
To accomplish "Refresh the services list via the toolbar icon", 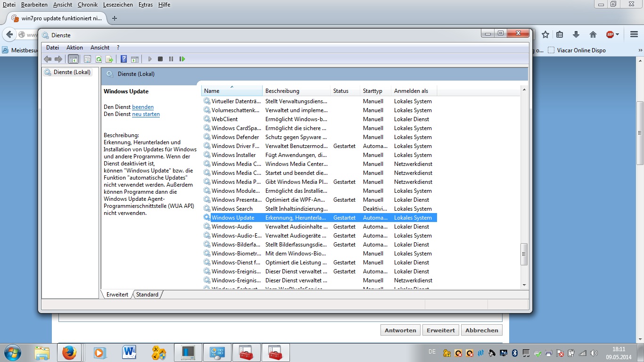I will coord(99,59).
